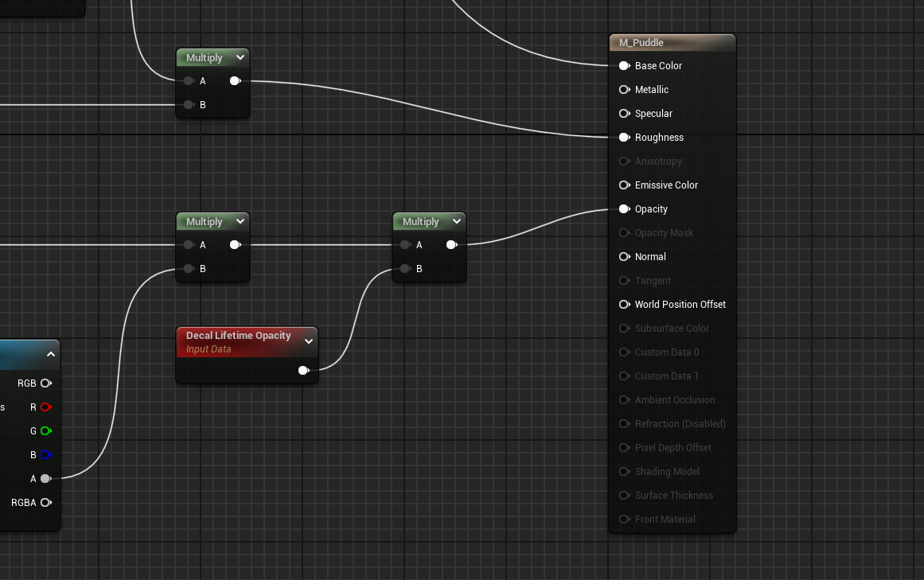
Task: Click the Normal input pin
Action: click(x=625, y=257)
